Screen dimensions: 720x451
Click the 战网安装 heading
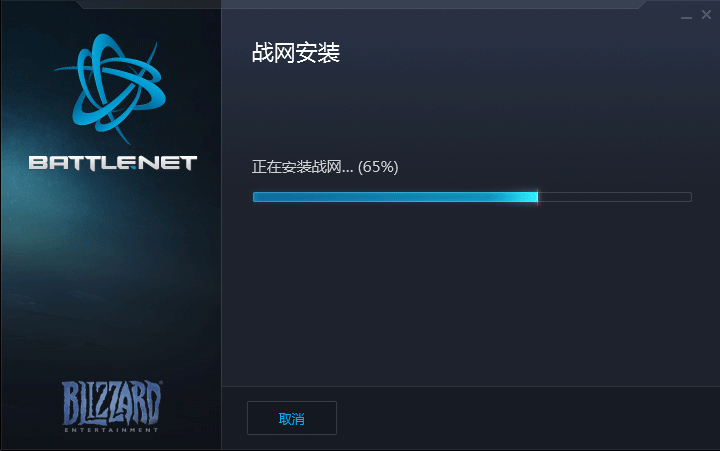(296, 52)
